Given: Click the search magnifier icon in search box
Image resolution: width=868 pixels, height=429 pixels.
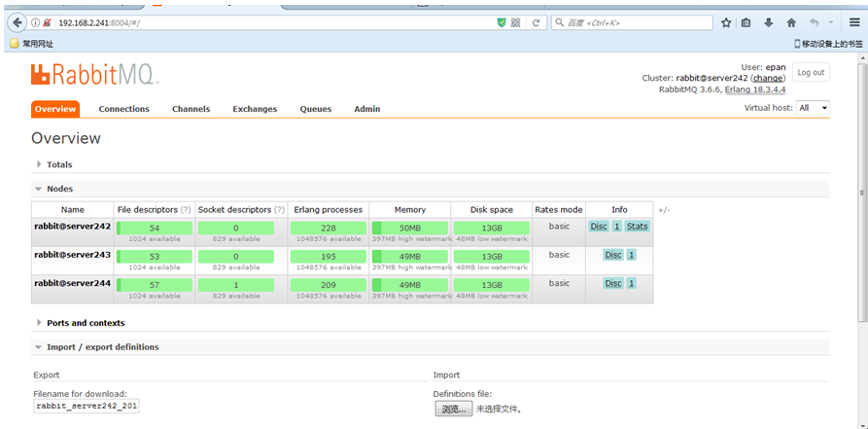Looking at the screenshot, I should pyautogui.click(x=560, y=22).
